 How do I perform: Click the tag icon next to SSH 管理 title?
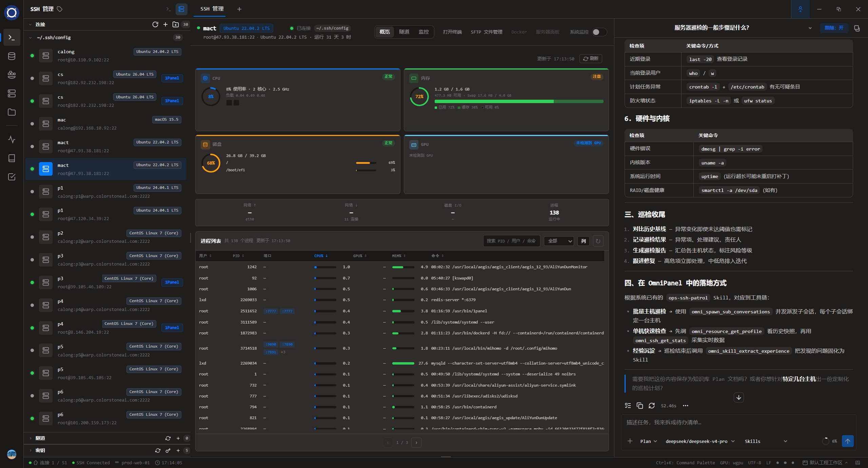pos(60,9)
